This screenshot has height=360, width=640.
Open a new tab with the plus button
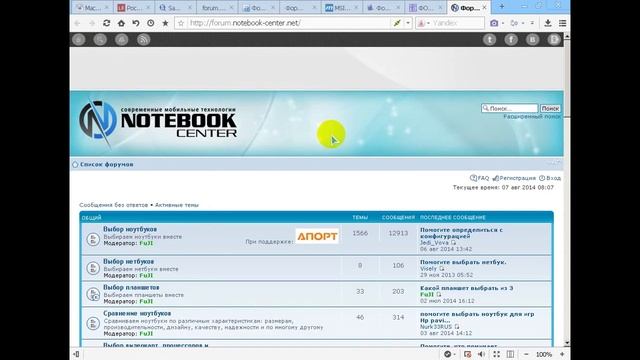tap(502, 7)
